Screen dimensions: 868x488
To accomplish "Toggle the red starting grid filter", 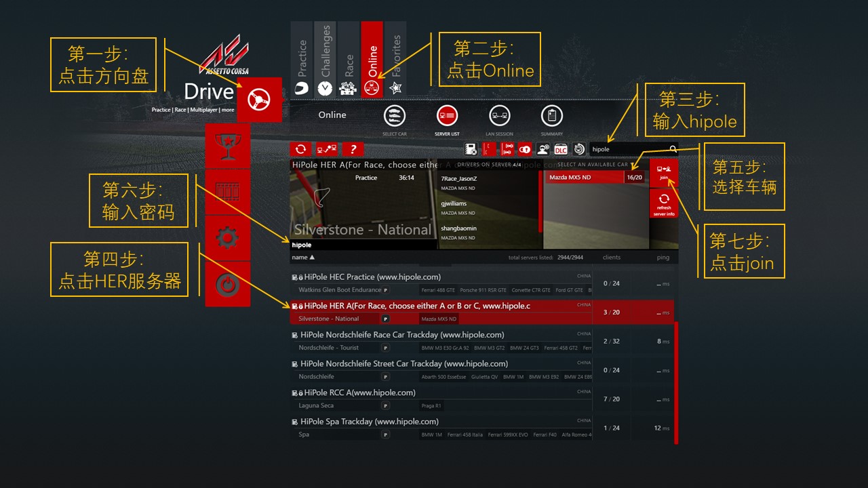I will pyautogui.click(x=507, y=149).
